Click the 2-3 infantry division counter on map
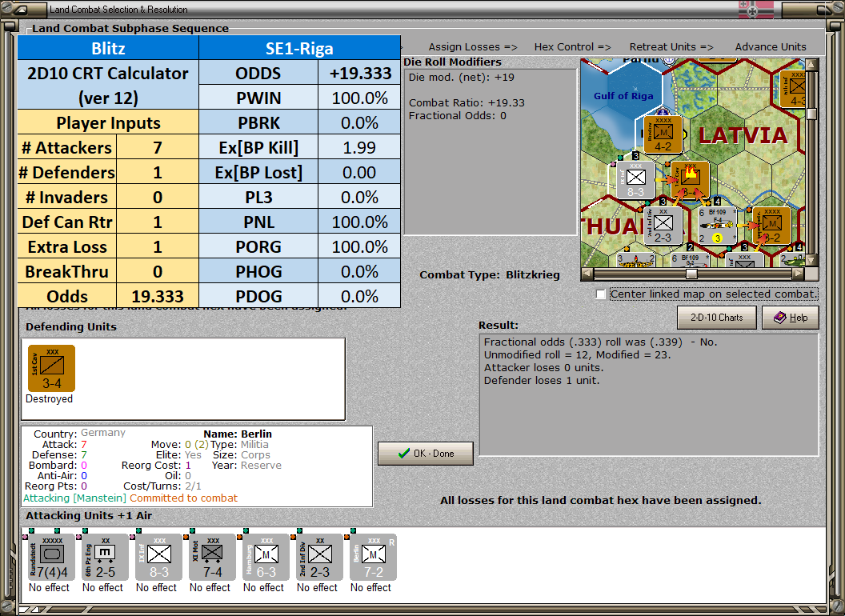Screen dimensions: 845x616 tap(663, 226)
